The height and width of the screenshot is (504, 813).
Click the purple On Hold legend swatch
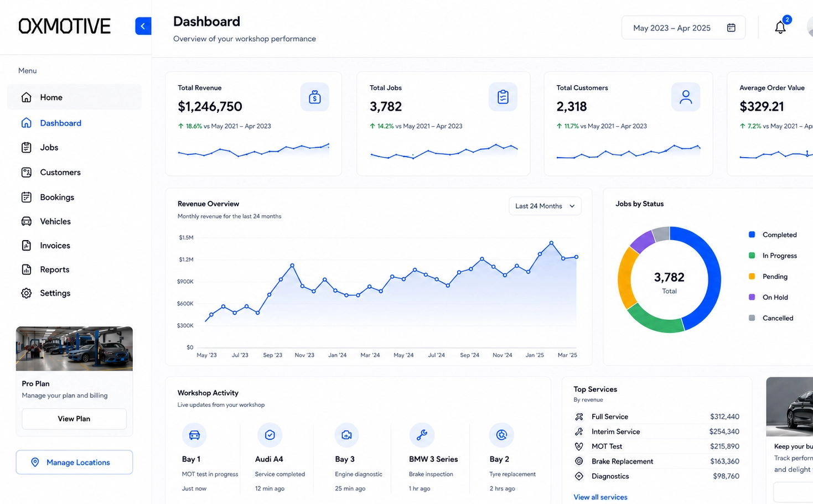tap(752, 297)
